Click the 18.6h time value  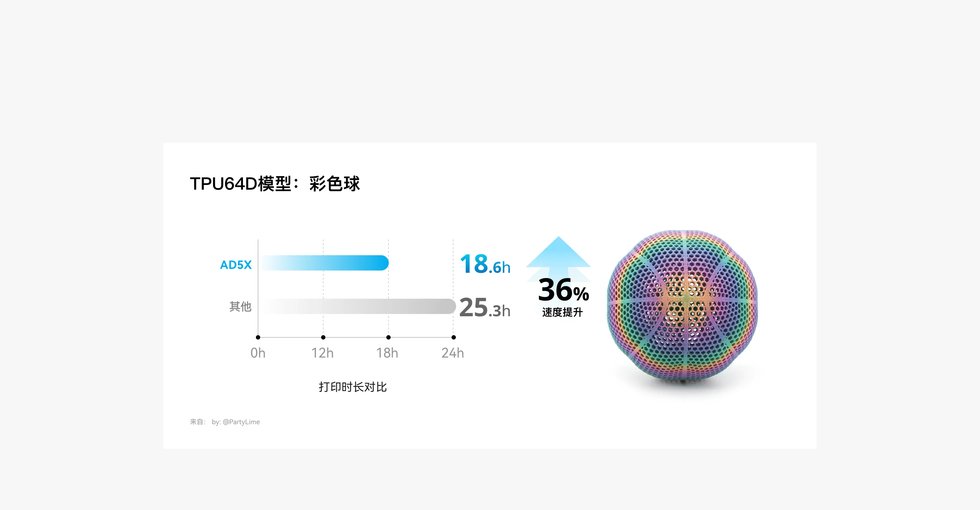tap(485, 264)
